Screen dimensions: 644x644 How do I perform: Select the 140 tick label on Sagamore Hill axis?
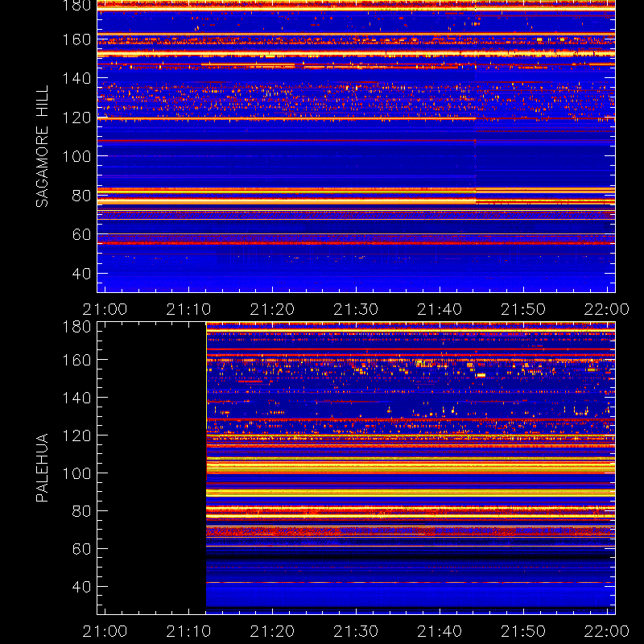[76, 78]
